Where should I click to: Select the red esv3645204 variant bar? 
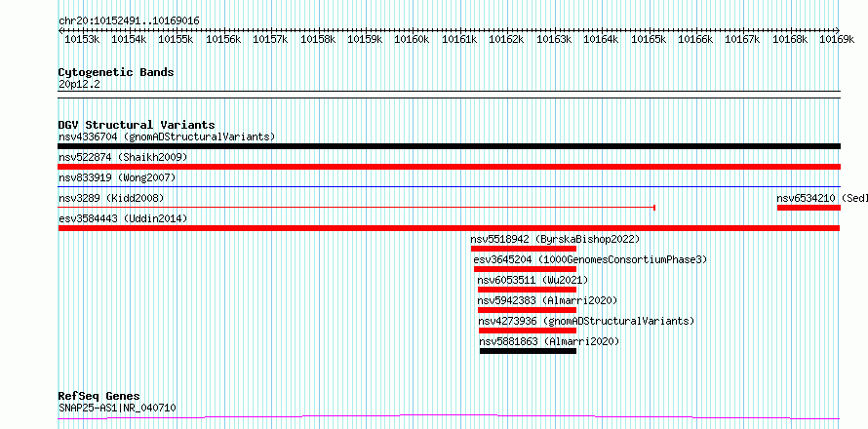coord(526,269)
